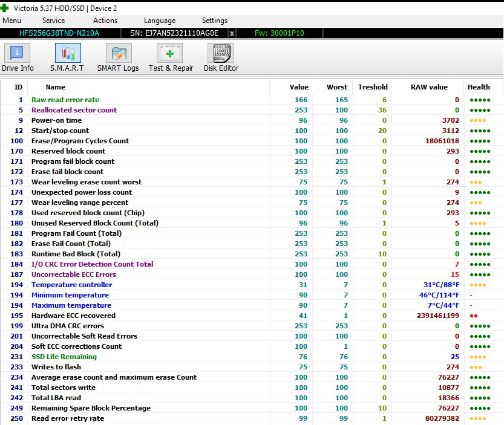
Task: Click RAW value 18061018 for Erase/Program Cycles
Action: pos(442,141)
